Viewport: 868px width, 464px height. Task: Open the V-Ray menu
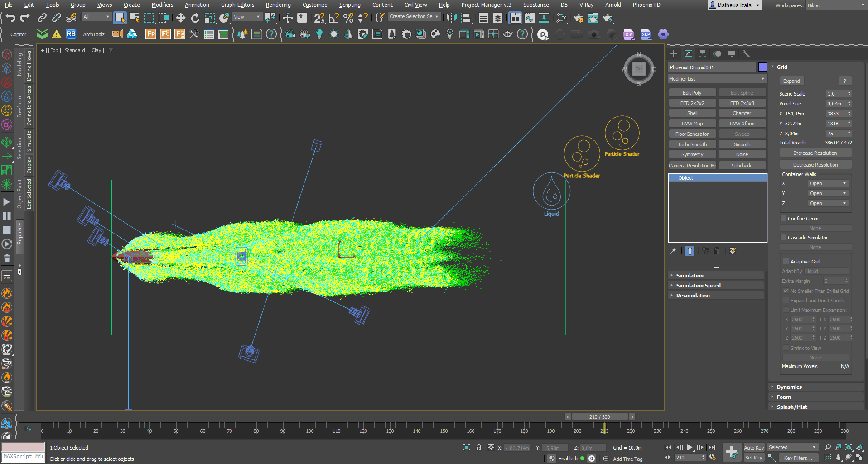pos(586,5)
